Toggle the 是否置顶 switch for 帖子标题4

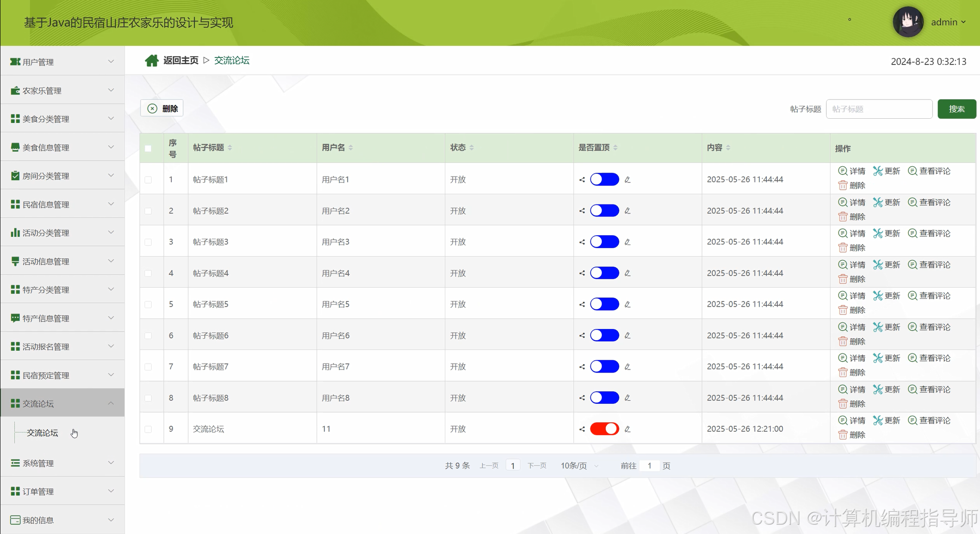pyautogui.click(x=604, y=273)
